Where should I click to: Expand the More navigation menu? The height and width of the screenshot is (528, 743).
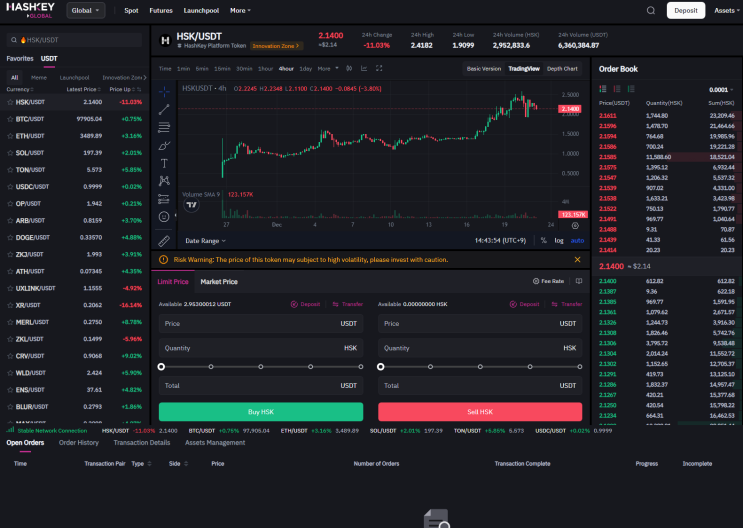[240, 10]
